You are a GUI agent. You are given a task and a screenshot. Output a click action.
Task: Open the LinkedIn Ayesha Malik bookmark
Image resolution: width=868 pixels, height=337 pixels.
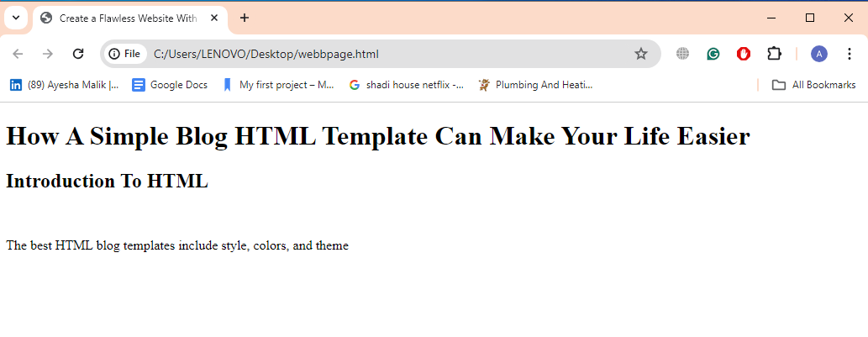(64, 85)
